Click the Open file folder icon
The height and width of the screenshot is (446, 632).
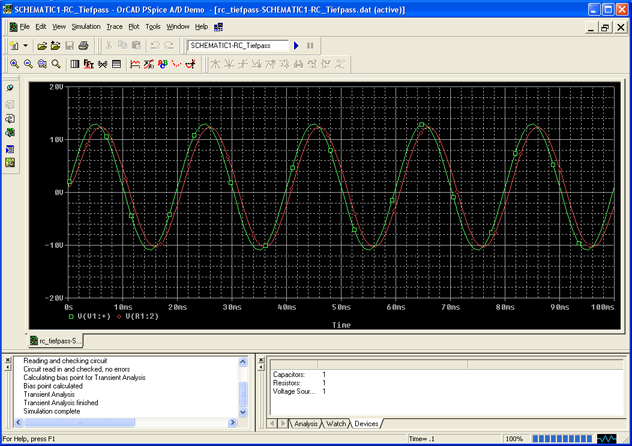(x=42, y=46)
